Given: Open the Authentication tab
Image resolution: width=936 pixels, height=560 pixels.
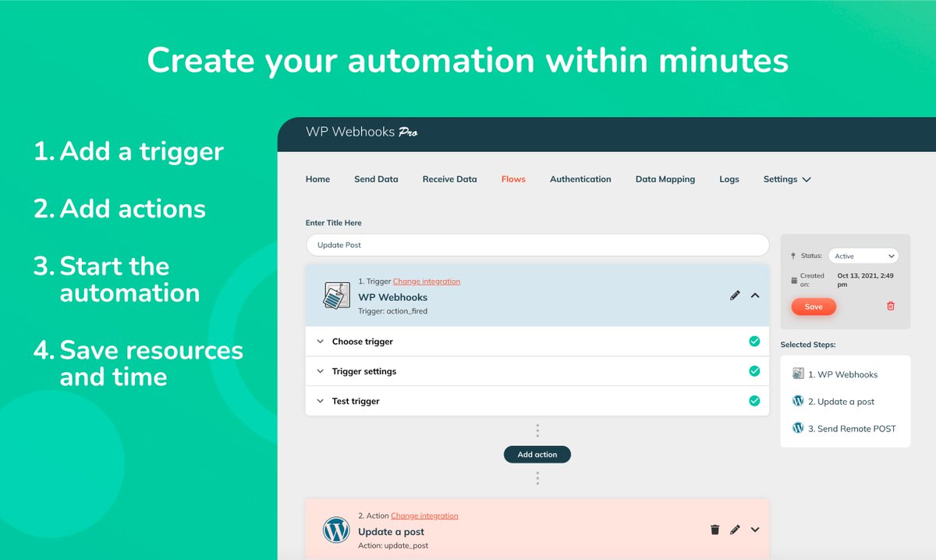Looking at the screenshot, I should coord(580,179).
